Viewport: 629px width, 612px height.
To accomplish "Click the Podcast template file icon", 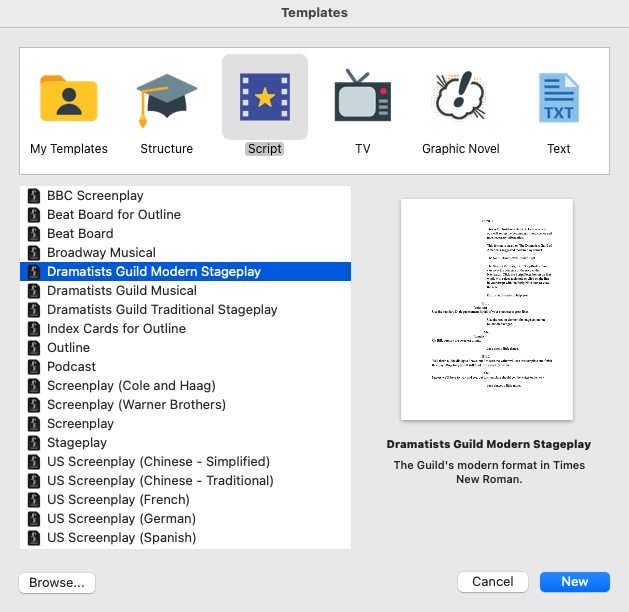I will (x=33, y=367).
